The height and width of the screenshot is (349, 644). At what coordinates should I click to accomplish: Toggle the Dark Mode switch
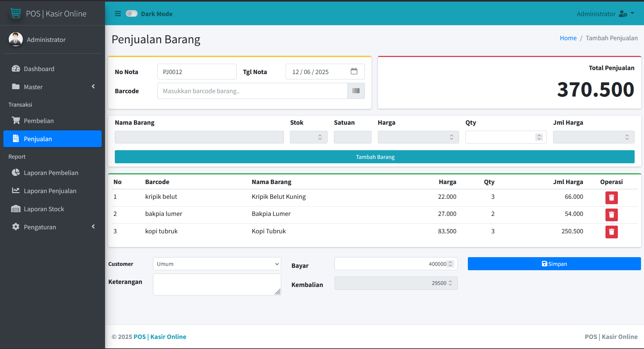pyautogui.click(x=132, y=13)
